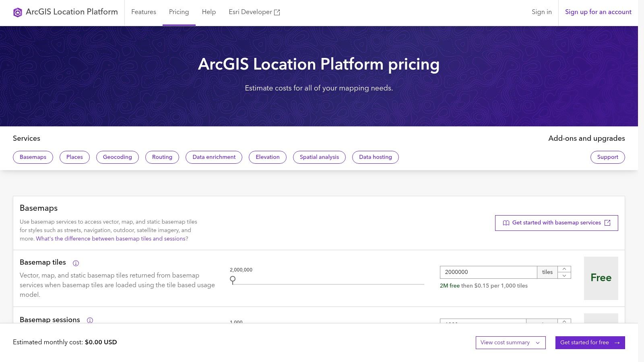Screen dimensions: 644x362
Task: Select the Elevation service pill
Action: [268, 157]
